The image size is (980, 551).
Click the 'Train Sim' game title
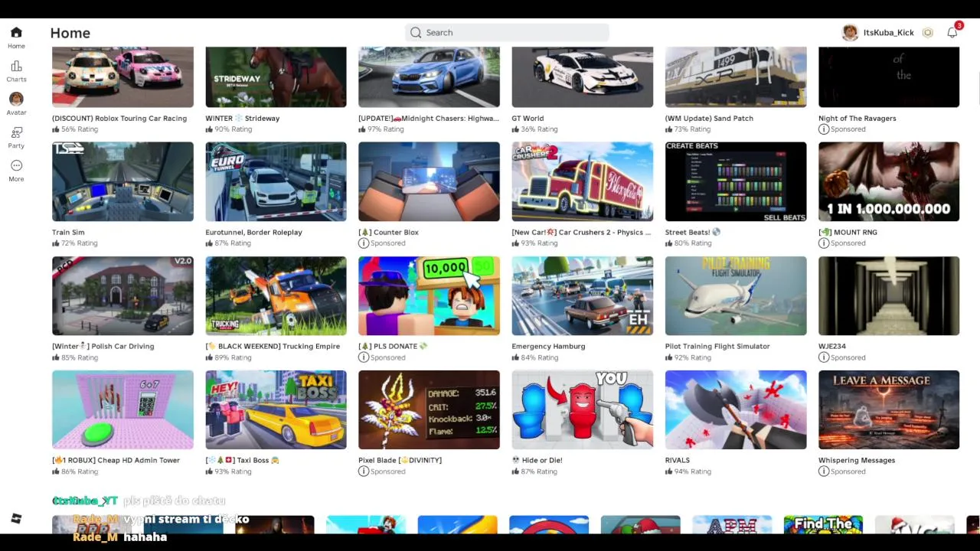[x=68, y=232]
